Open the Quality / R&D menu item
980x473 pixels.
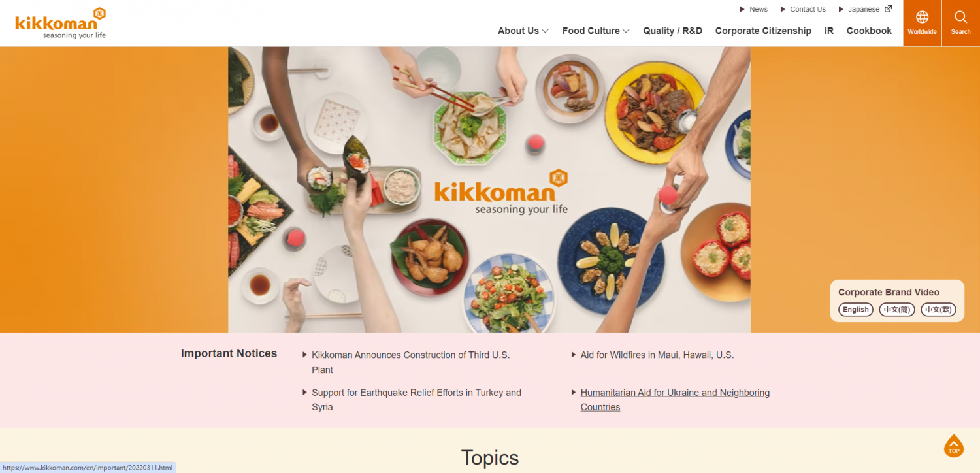tap(672, 31)
